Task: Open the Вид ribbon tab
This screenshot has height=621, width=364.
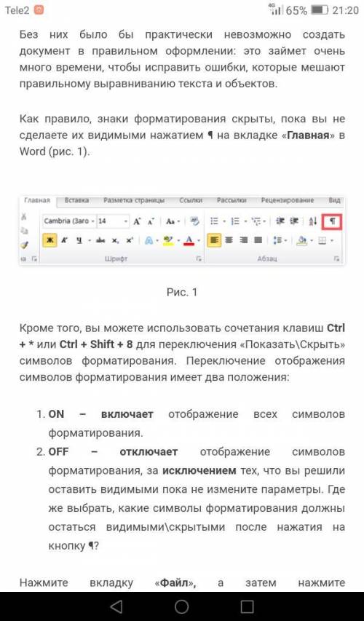Action: 335,200
